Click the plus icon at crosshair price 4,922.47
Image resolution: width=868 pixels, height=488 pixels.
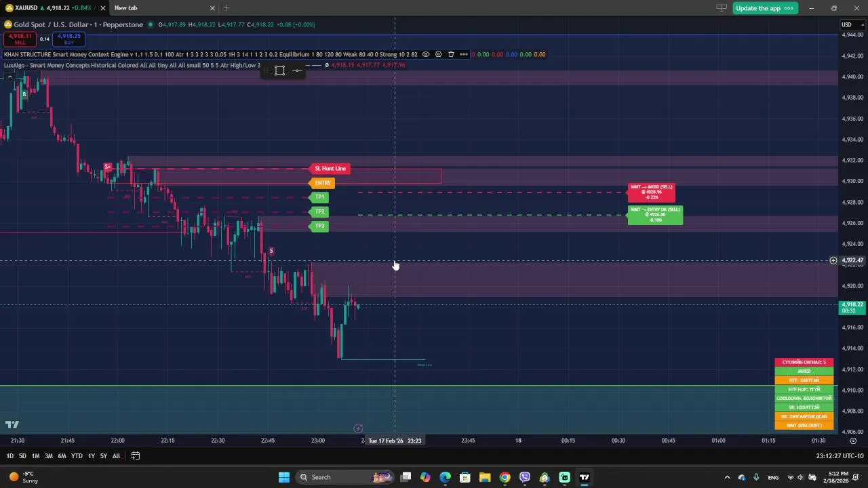pos(833,260)
